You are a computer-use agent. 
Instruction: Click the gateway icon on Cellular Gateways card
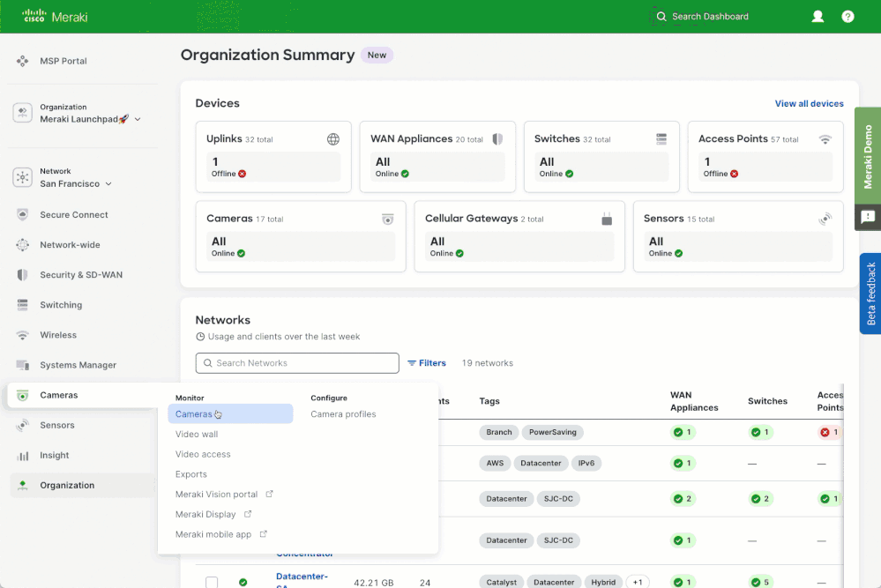tap(607, 219)
